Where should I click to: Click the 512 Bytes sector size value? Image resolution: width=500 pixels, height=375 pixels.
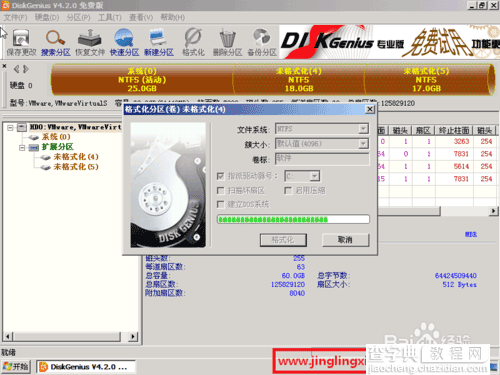point(459,285)
